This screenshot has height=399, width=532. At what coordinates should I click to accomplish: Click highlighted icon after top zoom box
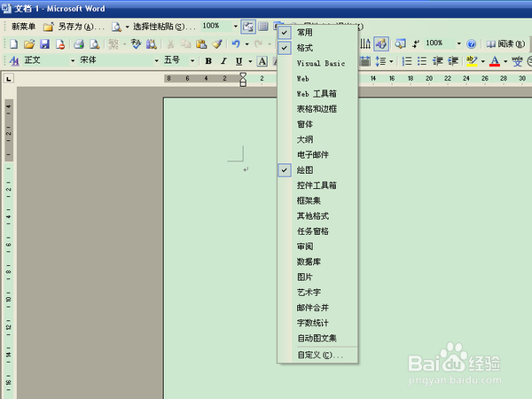(248, 27)
